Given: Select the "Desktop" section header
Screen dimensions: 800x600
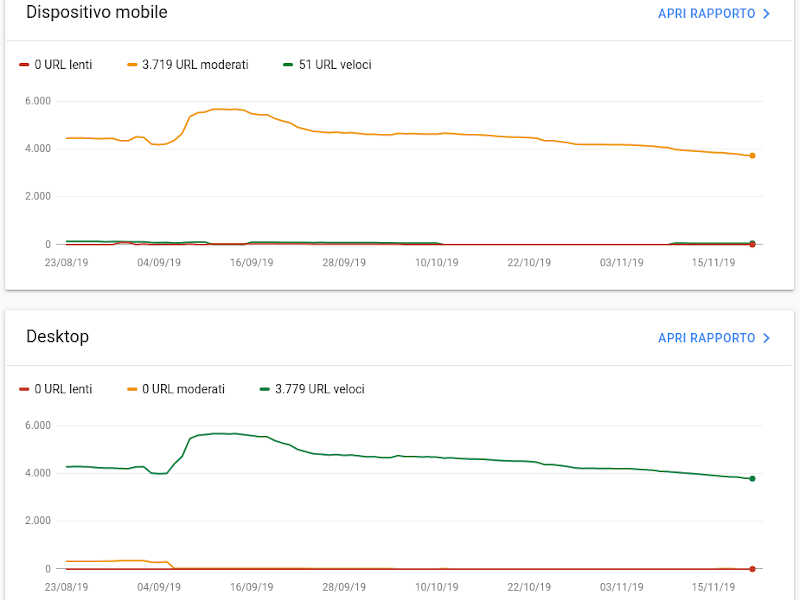Looking at the screenshot, I should (x=57, y=337).
